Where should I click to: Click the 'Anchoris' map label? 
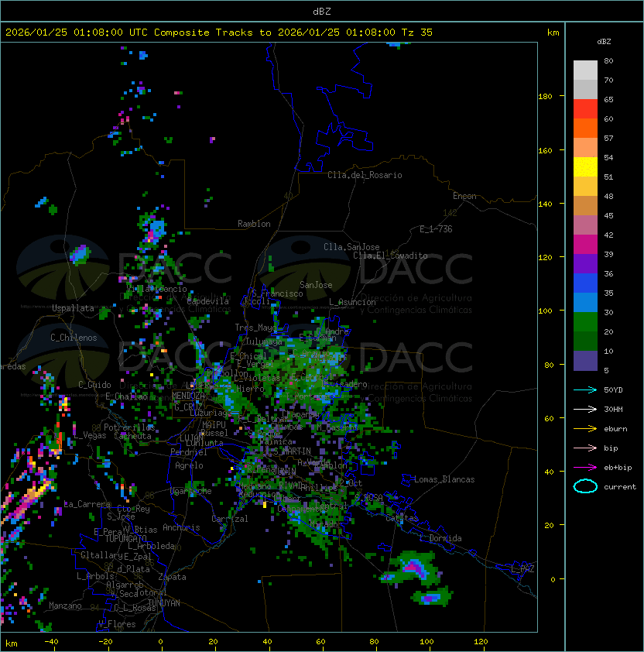pos(181,527)
